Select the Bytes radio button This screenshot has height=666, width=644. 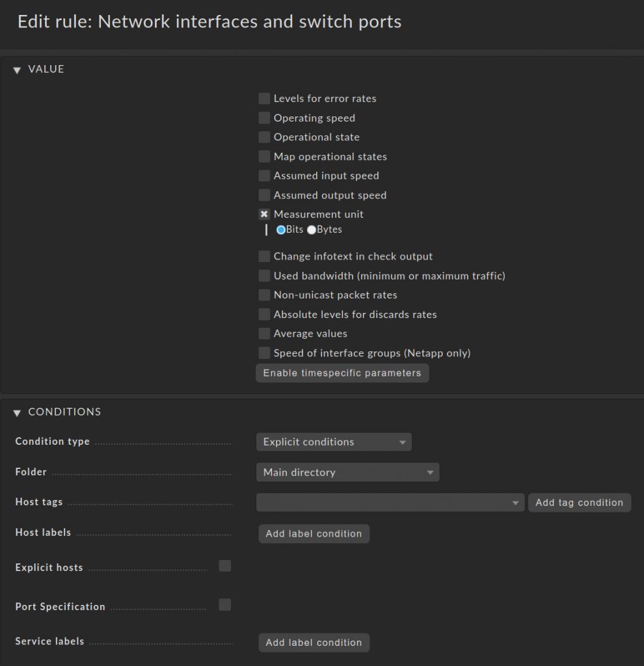(x=312, y=230)
